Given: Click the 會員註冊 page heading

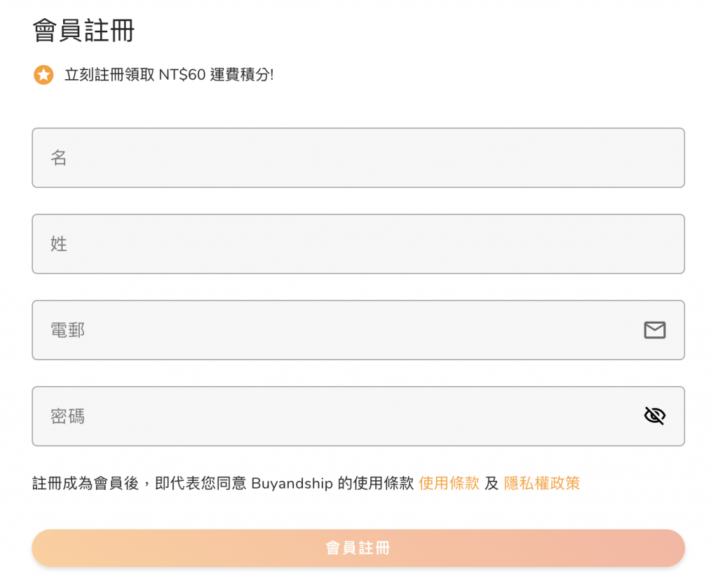Looking at the screenshot, I should pos(83,32).
